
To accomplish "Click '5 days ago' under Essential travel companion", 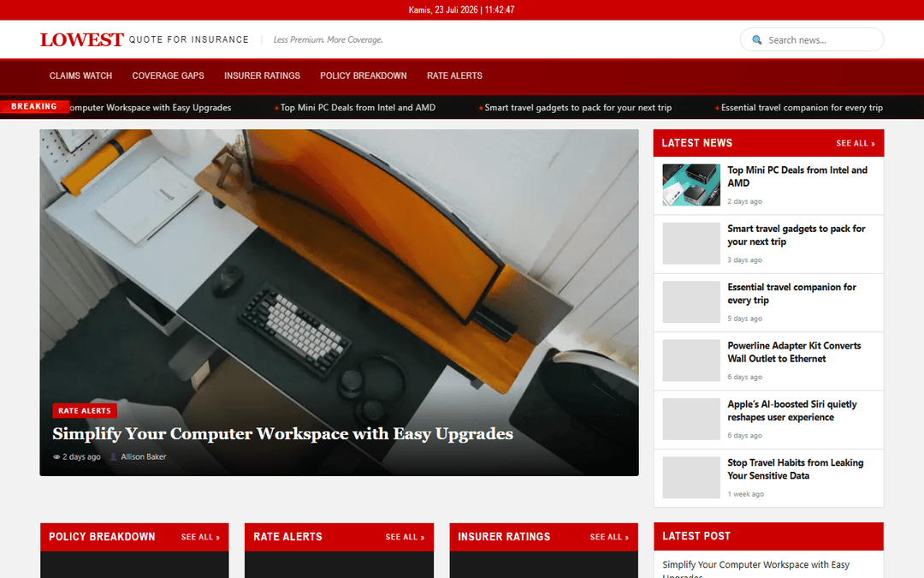I will point(745,319).
